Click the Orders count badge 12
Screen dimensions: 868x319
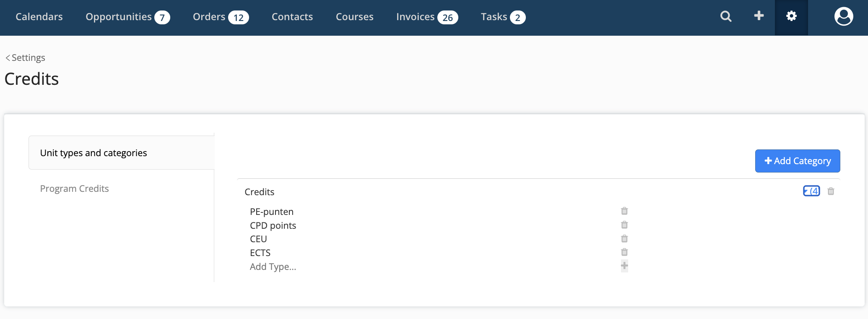coord(239,17)
